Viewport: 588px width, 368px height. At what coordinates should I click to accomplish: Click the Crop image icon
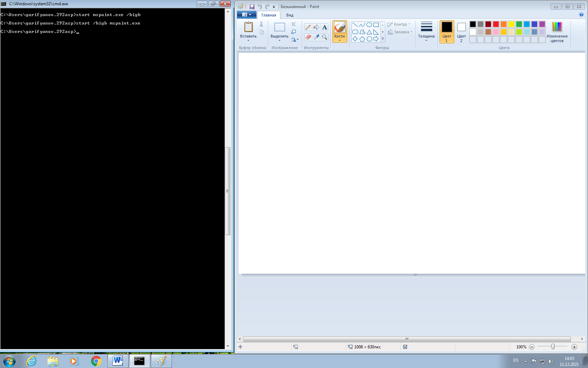(x=294, y=24)
